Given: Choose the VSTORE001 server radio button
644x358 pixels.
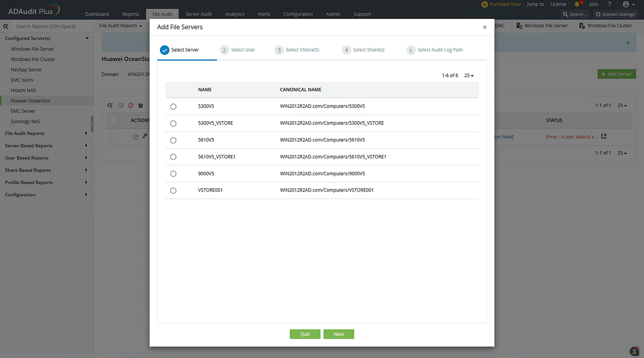Looking at the screenshot, I should (x=173, y=190).
